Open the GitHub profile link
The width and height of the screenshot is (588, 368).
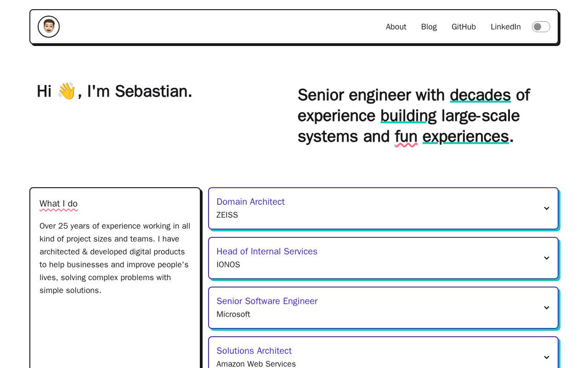464,27
